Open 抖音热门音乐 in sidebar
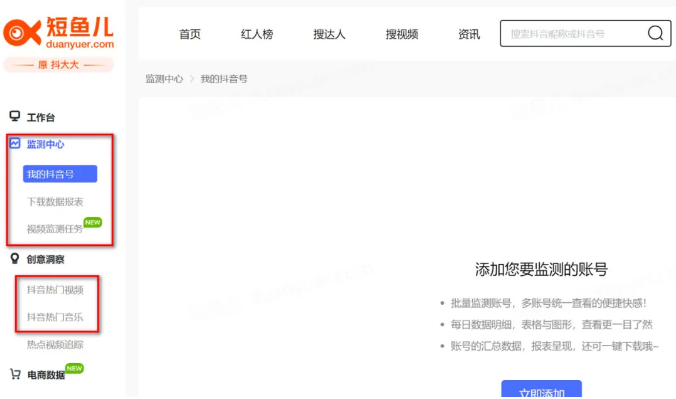The height and width of the screenshot is (399, 676). 55,317
